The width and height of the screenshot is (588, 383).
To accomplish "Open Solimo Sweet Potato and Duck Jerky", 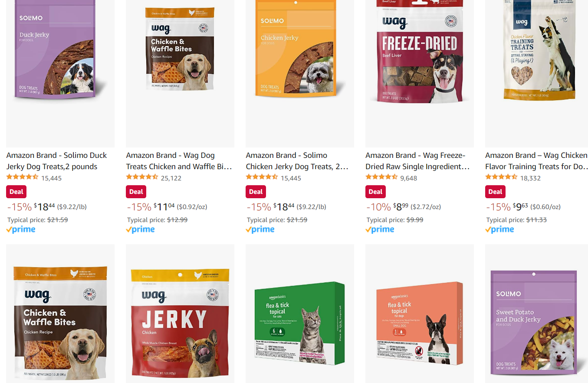I will point(536,313).
